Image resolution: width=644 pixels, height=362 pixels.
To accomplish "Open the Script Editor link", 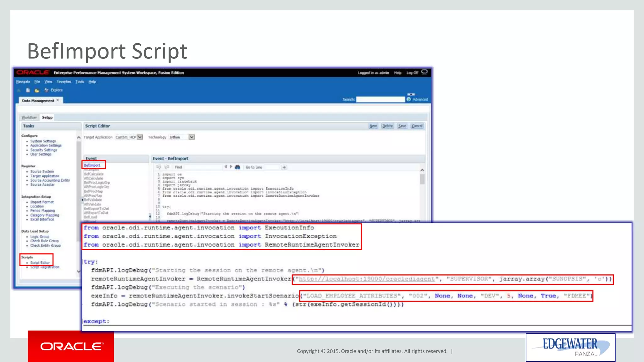I will pos(40,263).
